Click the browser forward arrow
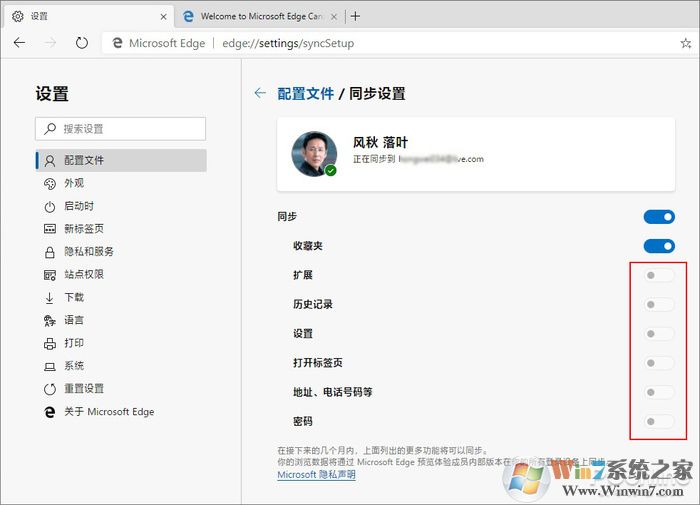 (x=50, y=43)
